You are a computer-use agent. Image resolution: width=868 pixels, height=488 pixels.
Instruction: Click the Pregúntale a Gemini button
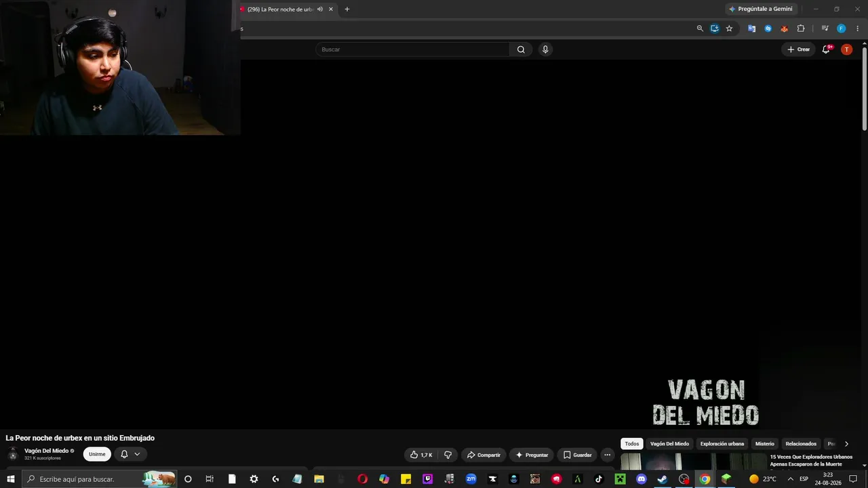(761, 9)
